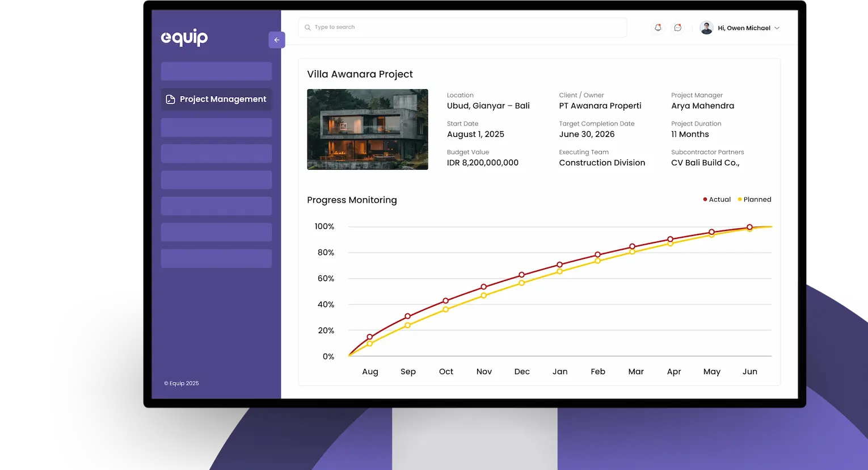The height and width of the screenshot is (470, 868).
Task: Click the 100% label on y-axis
Action: click(325, 226)
